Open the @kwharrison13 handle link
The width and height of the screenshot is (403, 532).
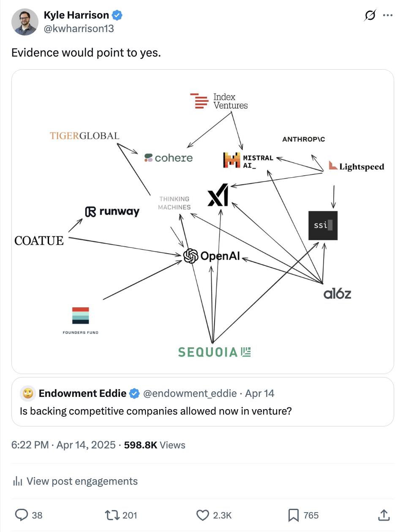pyautogui.click(x=79, y=28)
